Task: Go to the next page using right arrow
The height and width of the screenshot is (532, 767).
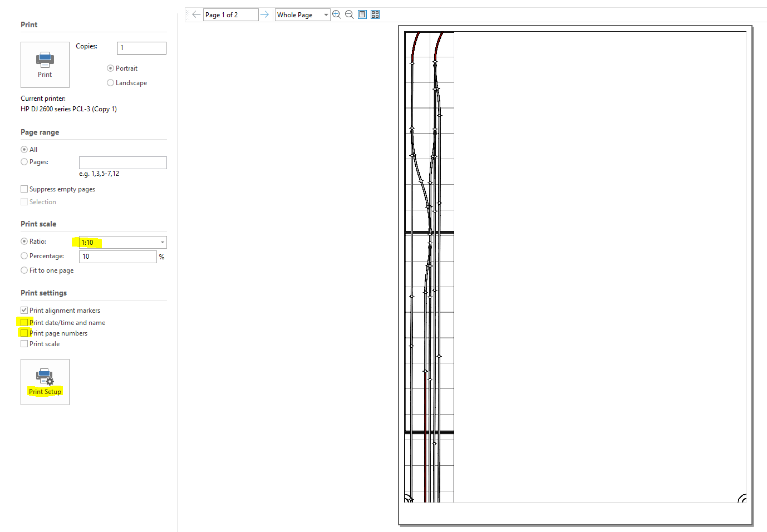Action: click(265, 14)
